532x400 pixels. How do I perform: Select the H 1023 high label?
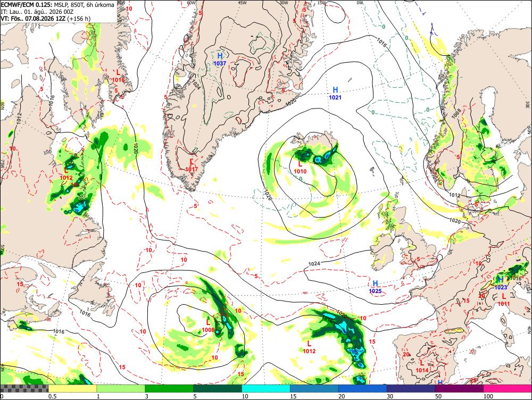pyautogui.click(x=501, y=284)
